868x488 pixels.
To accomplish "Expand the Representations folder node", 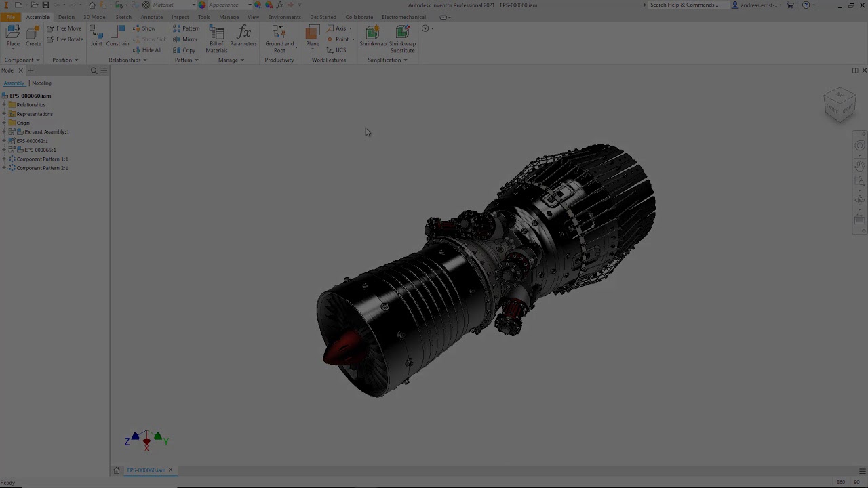I will 4,114.
